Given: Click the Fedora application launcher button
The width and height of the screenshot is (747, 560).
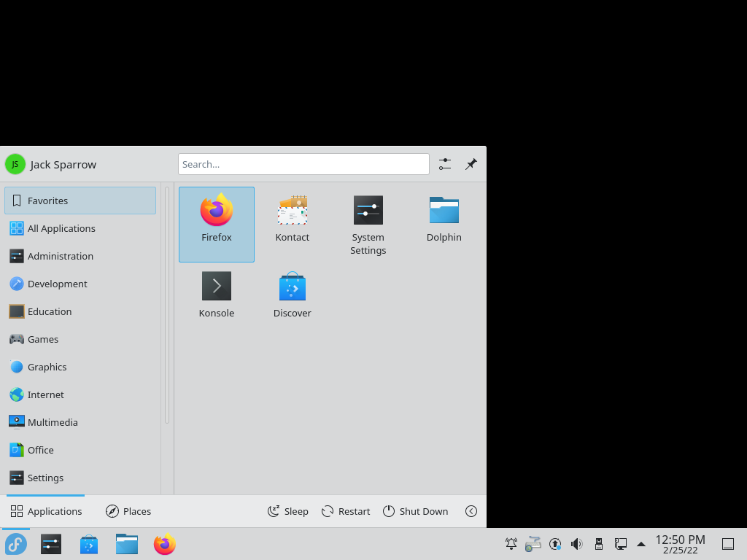Looking at the screenshot, I should pyautogui.click(x=16, y=544).
